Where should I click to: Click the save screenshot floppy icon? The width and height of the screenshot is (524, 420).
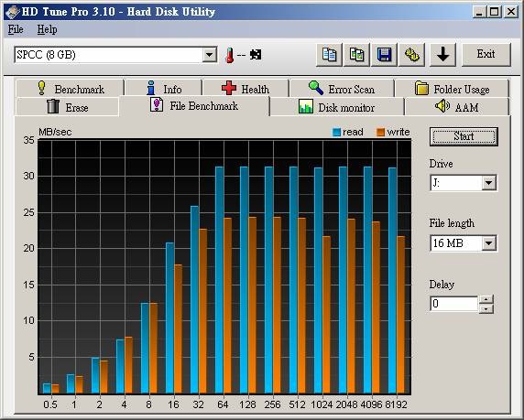click(x=385, y=54)
